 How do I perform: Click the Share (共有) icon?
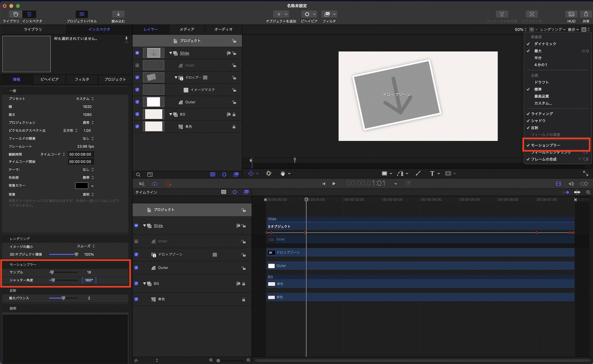(x=586, y=14)
